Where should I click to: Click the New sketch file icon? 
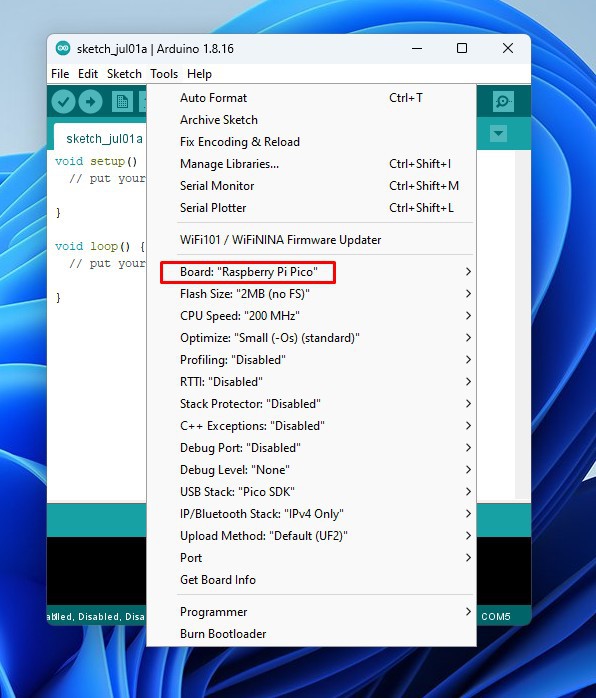122,101
